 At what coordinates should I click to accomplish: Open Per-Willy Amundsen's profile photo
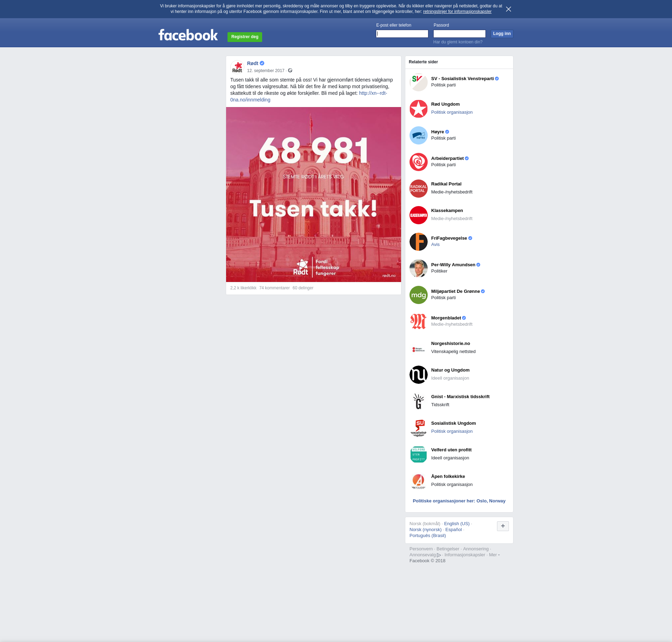419,268
